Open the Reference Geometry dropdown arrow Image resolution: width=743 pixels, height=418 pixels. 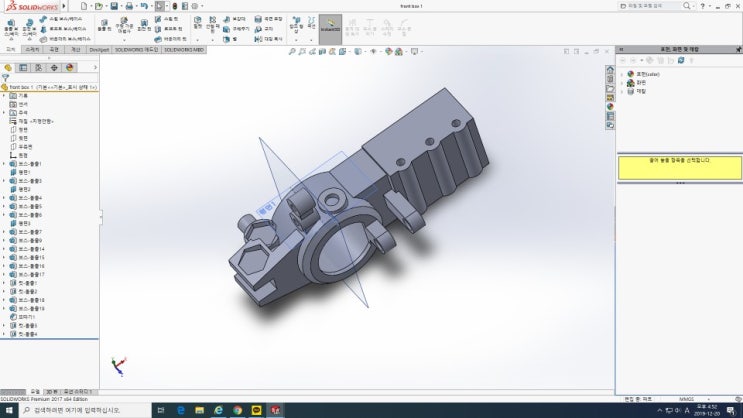pyautogui.click(x=296, y=40)
